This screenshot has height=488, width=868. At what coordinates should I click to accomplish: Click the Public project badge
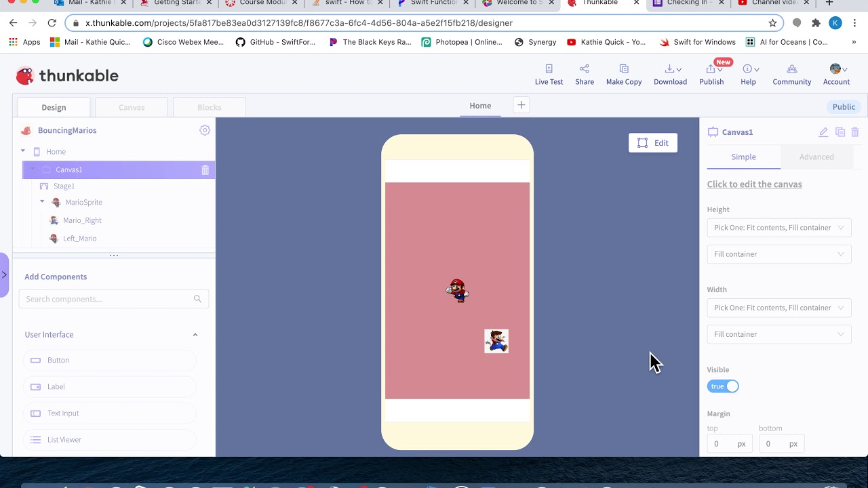(x=844, y=107)
